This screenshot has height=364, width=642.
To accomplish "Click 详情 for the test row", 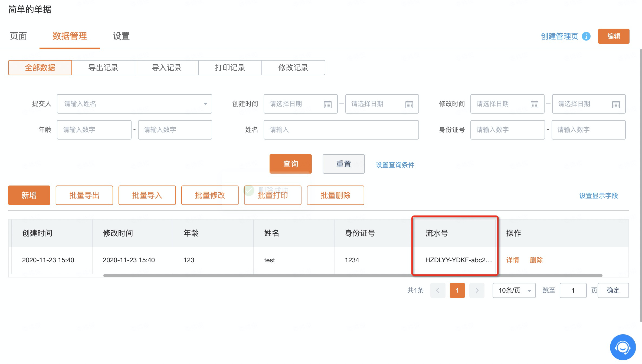I will (x=513, y=260).
